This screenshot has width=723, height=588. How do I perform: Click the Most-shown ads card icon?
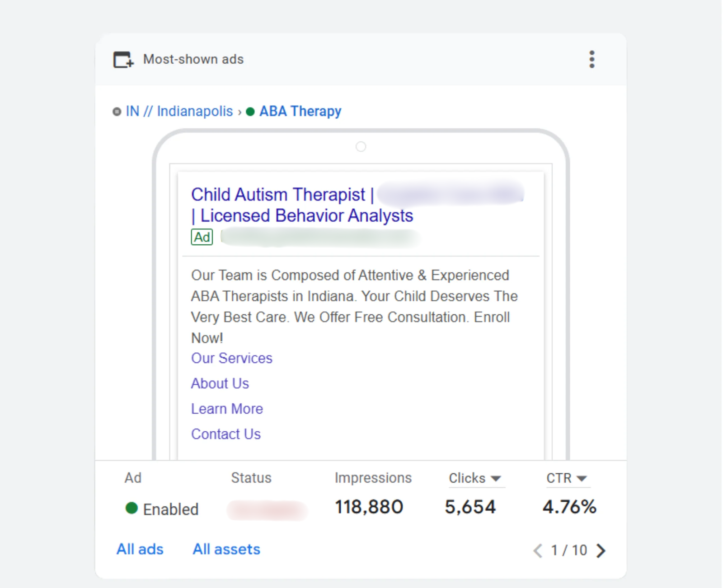[123, 60]
